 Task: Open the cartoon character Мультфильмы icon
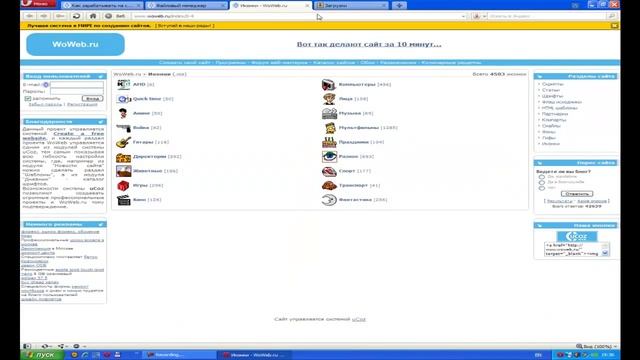point(330,128)
